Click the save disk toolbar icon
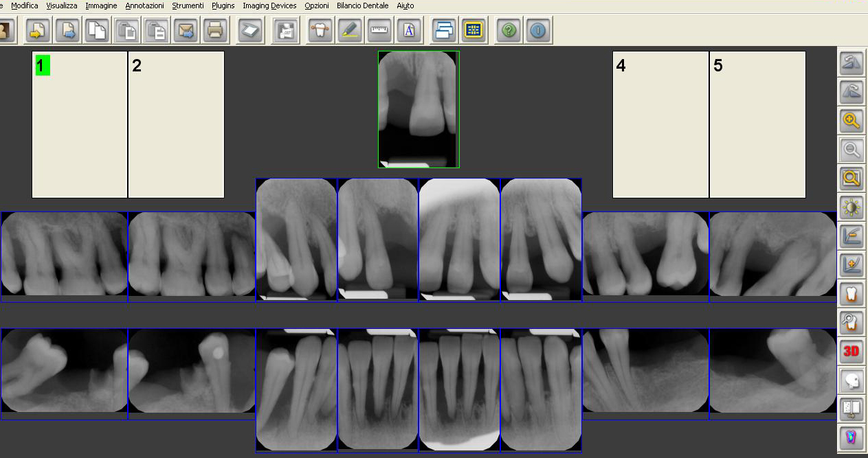 click(x=285, y=30)
